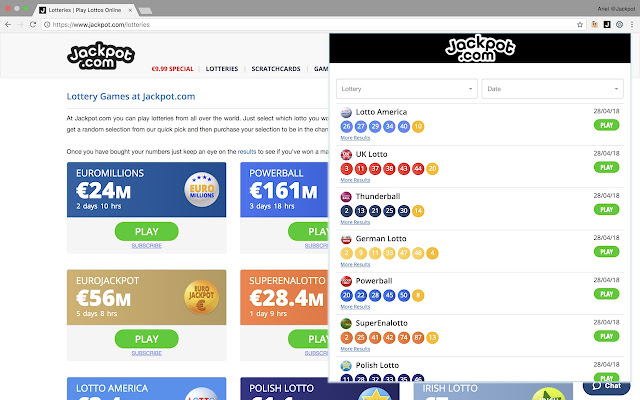Click the yellow bonus ball 10 for Lotto America
The image size is (640, 400).
click(418, 127)
